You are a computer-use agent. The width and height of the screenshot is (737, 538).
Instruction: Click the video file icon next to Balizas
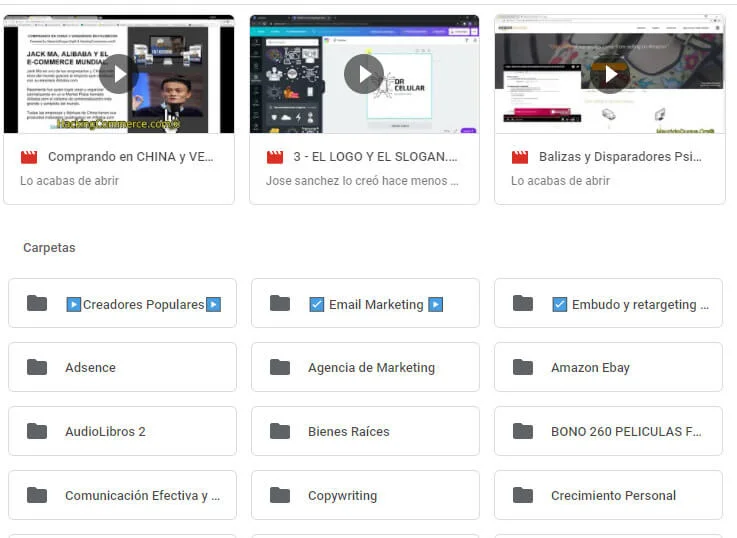pyautogui.click(x=520, y=157)
